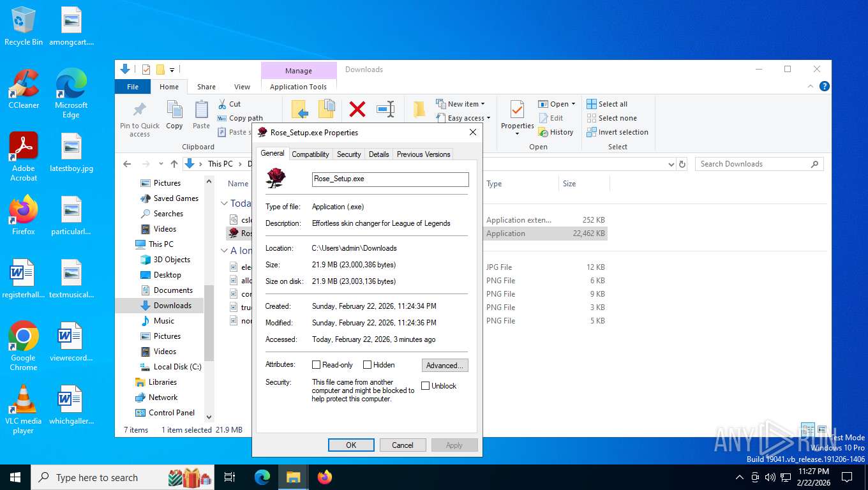Image resolution: width=868 pixels, height=490 pixels.
Task: Open the View ribbon tab
Action: click(x=242, y=87)
